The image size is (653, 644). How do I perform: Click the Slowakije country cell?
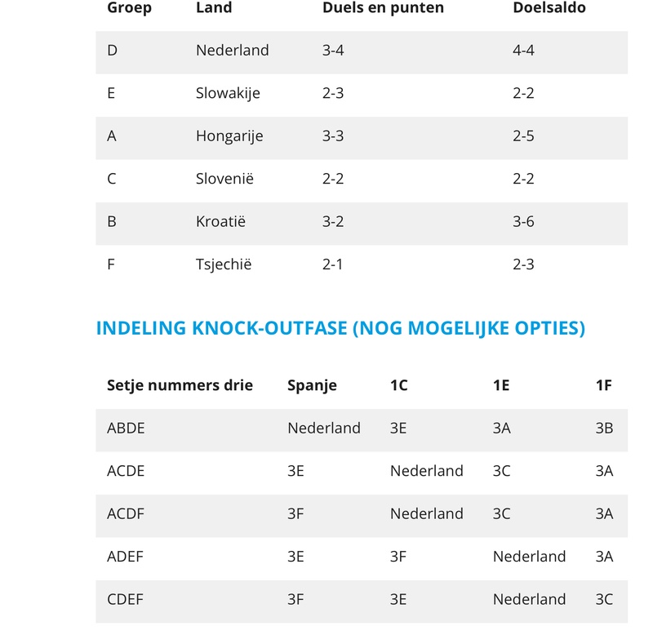[x=228, y=93]
